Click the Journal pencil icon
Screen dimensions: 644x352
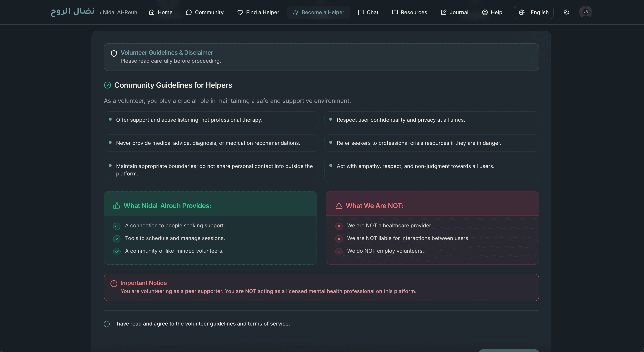(444, 12)
